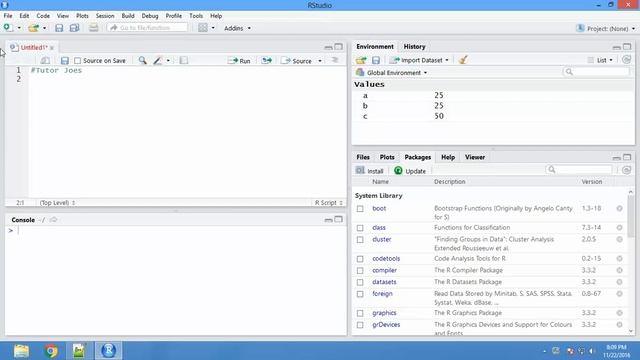Viewport: 640px width, 360px height.
Task: Refresh the Packages list
Action: click(627, 170)
